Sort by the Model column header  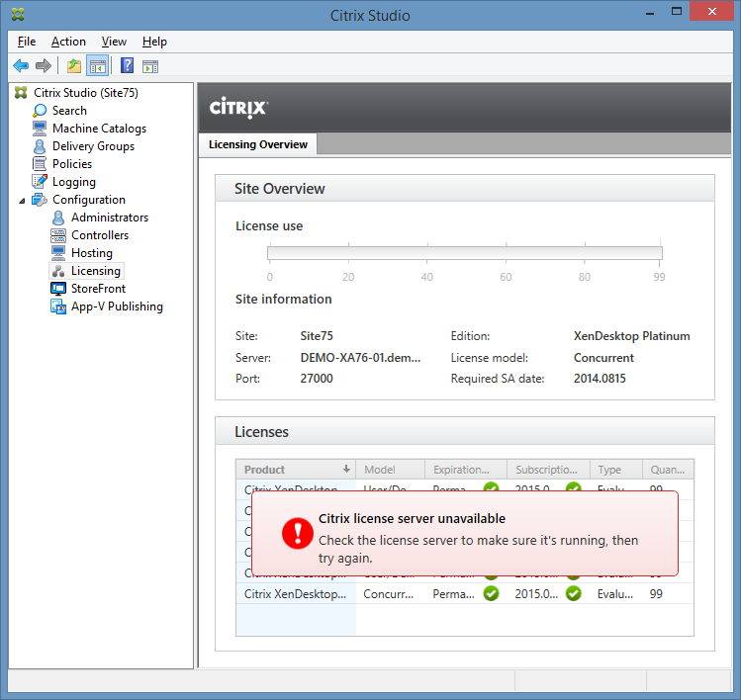pyautogui.click(x=391, y=470)
